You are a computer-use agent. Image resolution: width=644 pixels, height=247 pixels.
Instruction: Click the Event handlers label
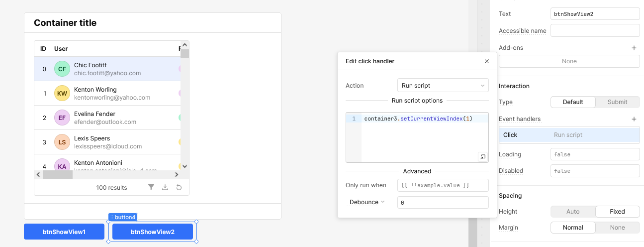point(520,119)
